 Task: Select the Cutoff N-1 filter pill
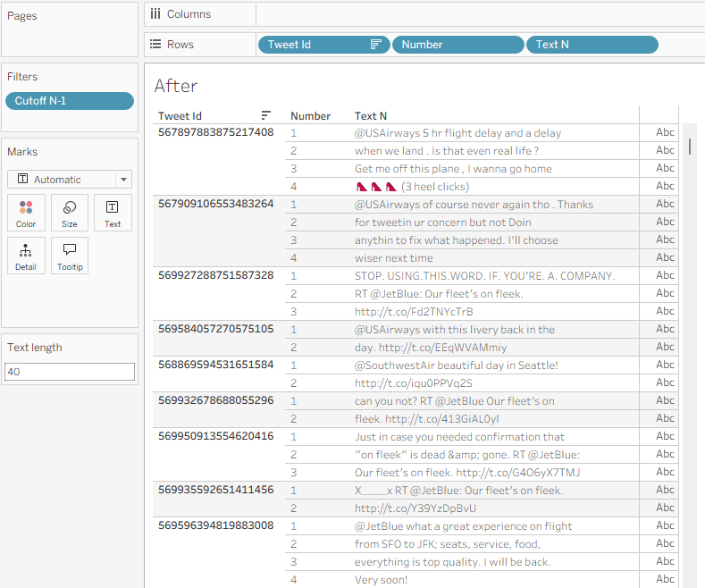click(x=69, y=101)
